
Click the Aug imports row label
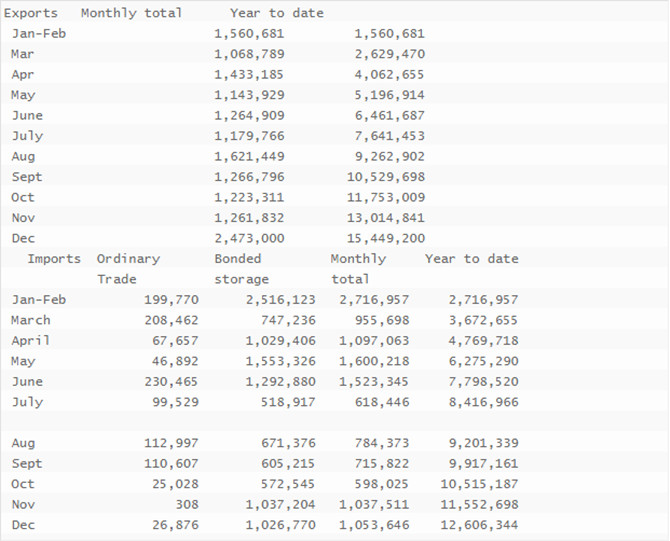pos(23,443)
